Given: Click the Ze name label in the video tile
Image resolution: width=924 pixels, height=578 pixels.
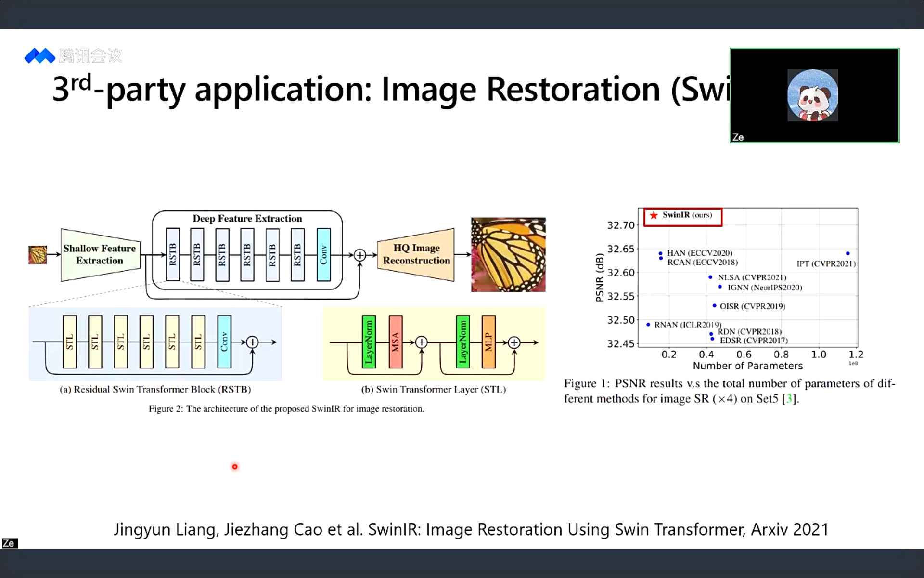Looking at the screenshot, I should click(x=738, y=137).
